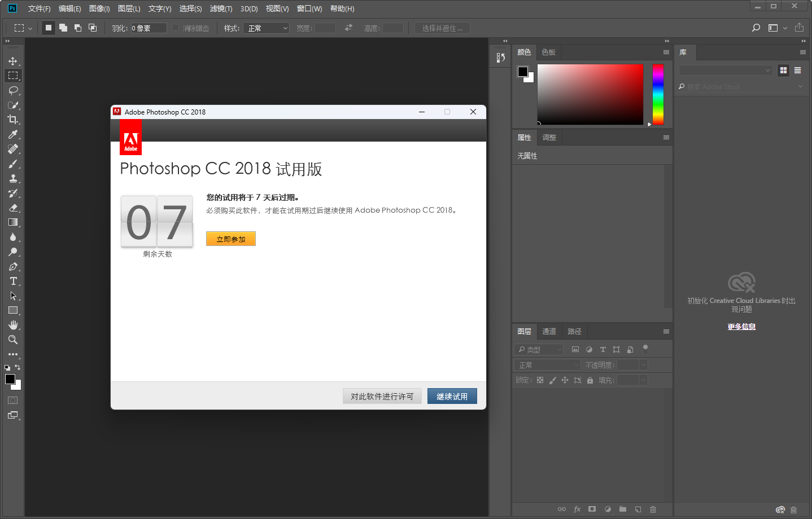The height and width of the screenshot is (519, 812).
Task: Toggle the anti-alias checkbox
Action: coord(176,28)
